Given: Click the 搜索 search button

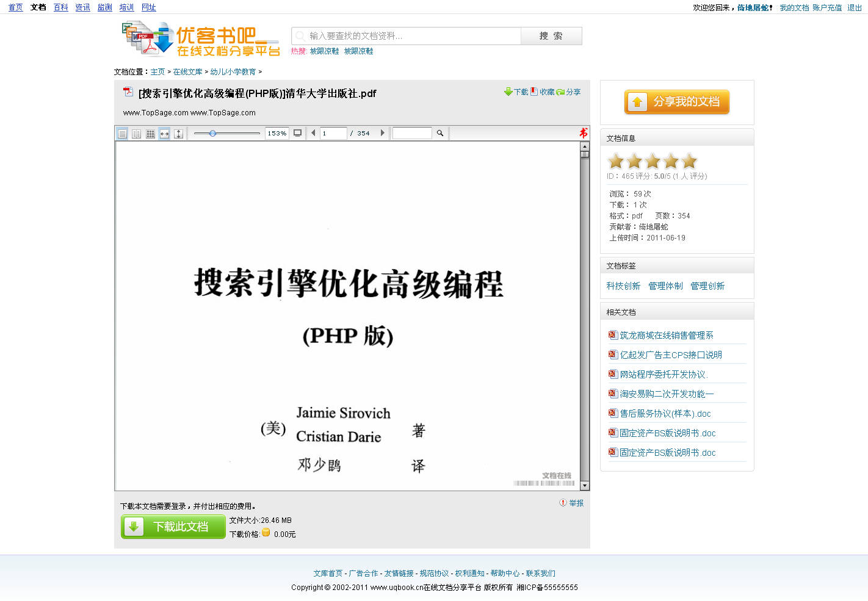Looking at the screenshot, I should (x=551, y=36).
